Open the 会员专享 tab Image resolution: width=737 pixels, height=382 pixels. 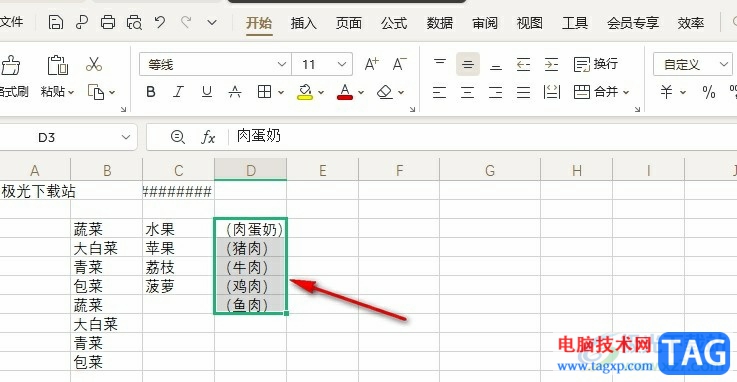tap(633, 23)
